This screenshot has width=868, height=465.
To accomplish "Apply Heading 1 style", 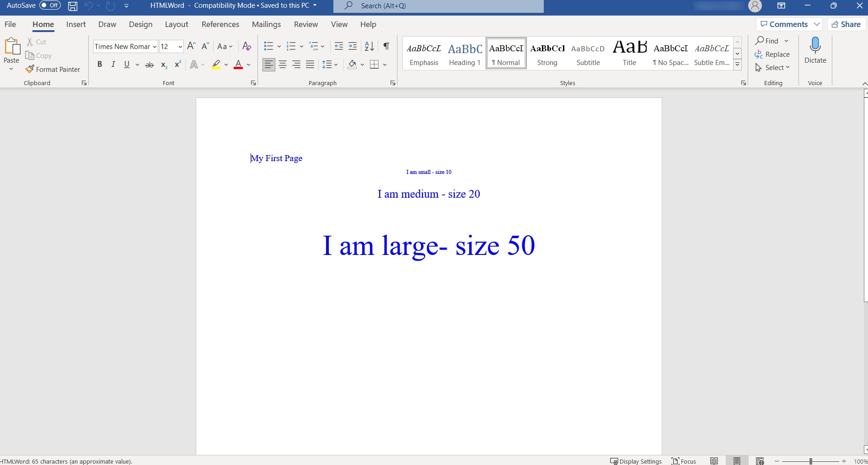I will 465,54.
